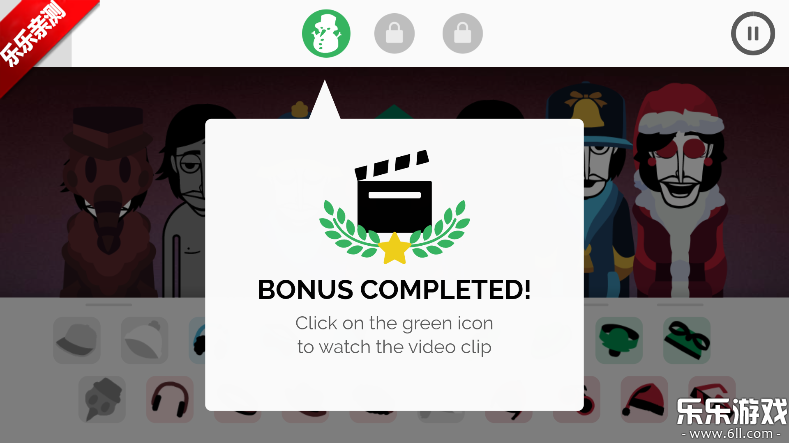This screenshot has width=789, height=443.
Task: Click the shirtless long-haired character
Action: click(184, 201)
